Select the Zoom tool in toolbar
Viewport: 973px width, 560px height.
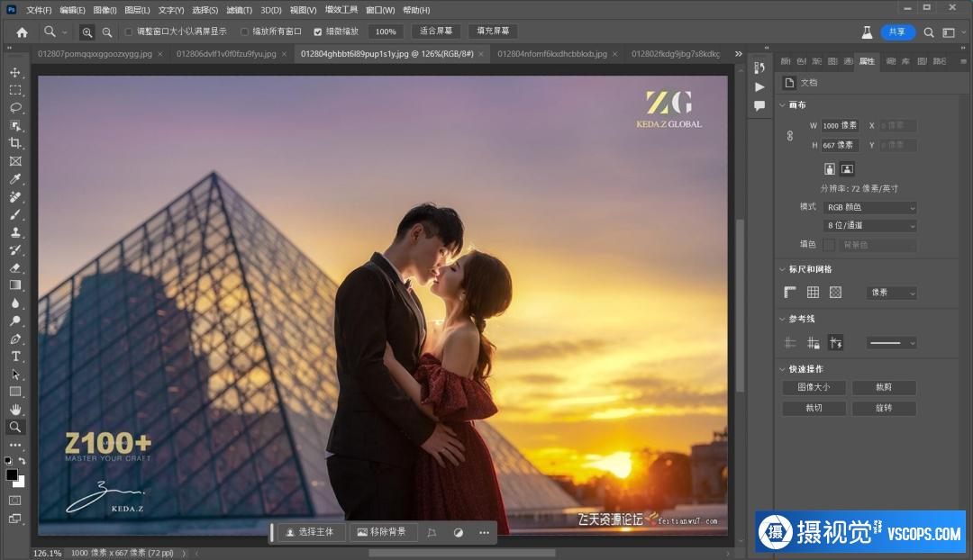15,427
